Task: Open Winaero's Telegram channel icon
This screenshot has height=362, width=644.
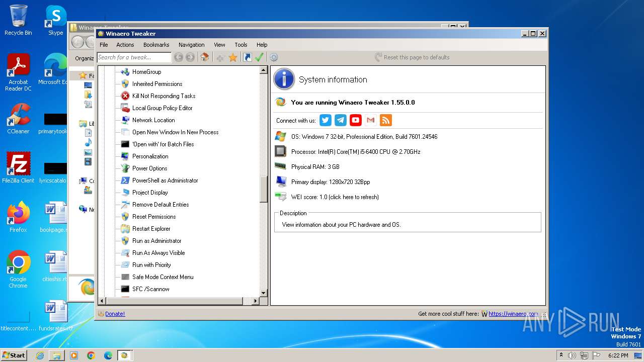Action: point(341,120)
